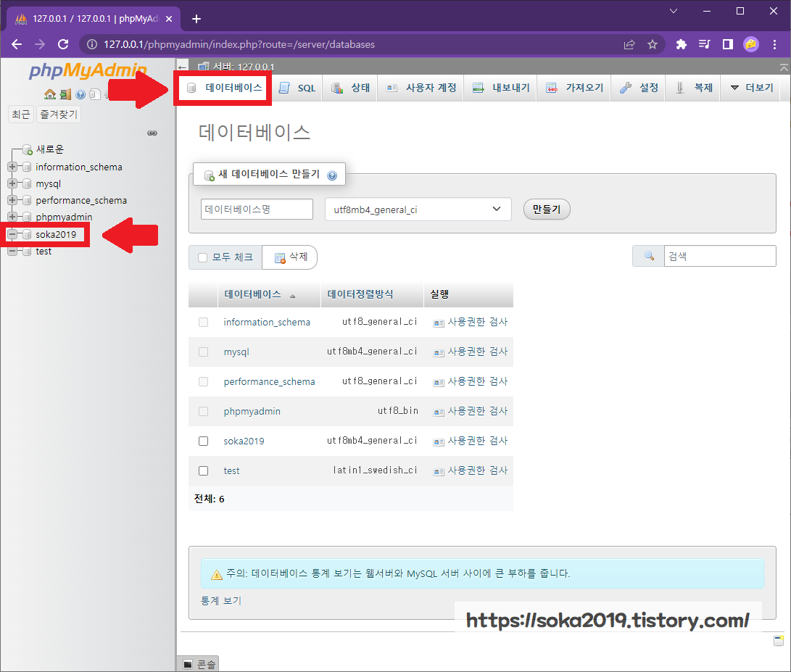
Task: Check the test row checkbox
Action: (203, 470)
